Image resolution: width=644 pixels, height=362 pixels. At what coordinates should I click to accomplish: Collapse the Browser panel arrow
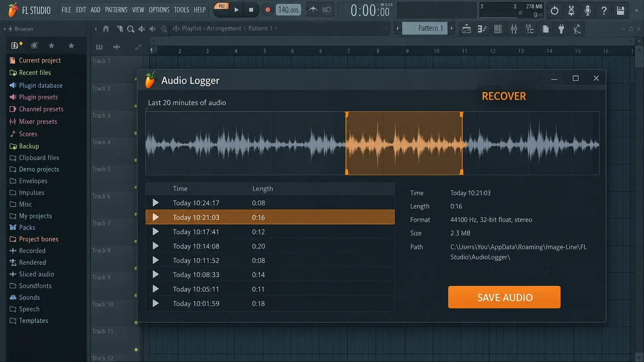coord(5,29)
